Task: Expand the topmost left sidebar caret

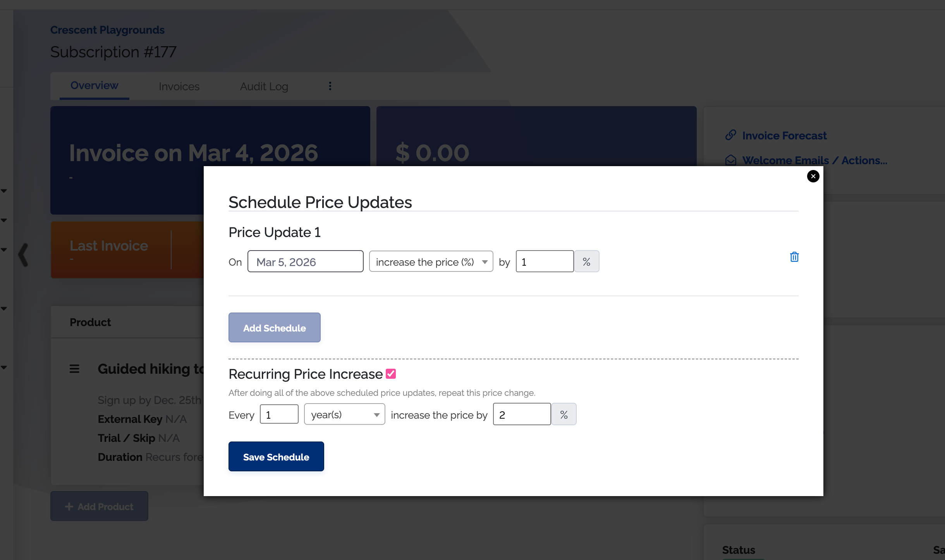Action: (x=4, y=191)
